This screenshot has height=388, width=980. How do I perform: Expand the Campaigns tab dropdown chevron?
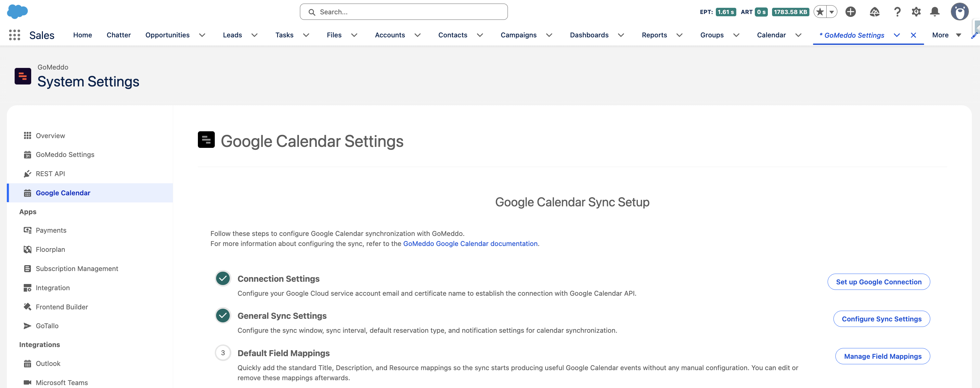(x=549, y=35)
